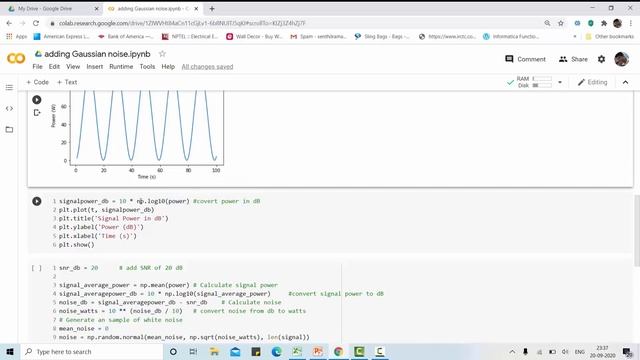Viewport: 640px width, 360px height.
Task: Click the Colab CO logo
Action: [x=16, y=58]
